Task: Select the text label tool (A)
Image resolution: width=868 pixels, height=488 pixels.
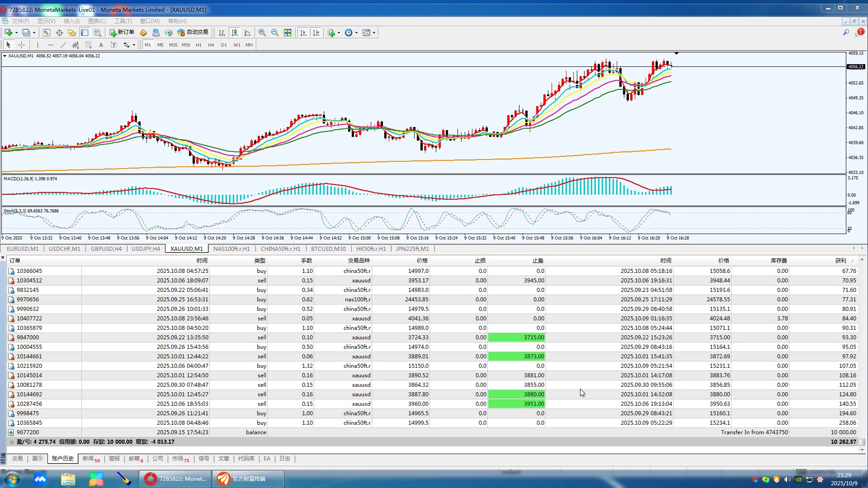Action: [x=101, y=45]
